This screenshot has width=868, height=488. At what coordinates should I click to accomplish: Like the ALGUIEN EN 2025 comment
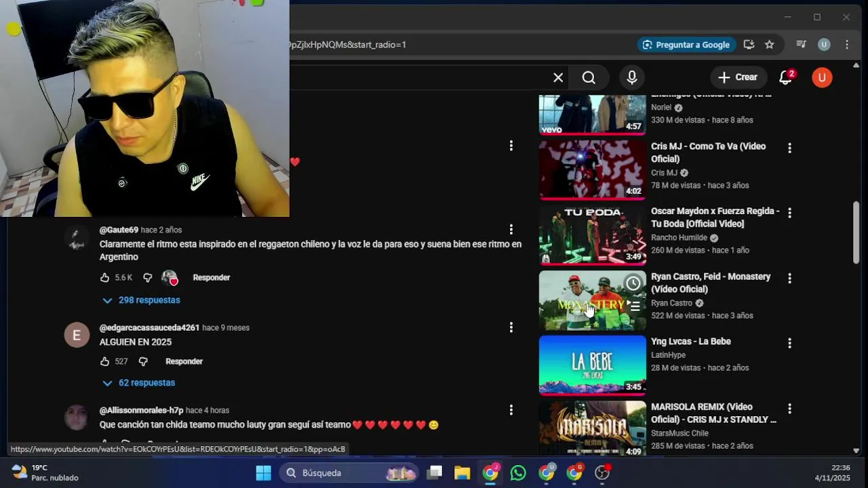pyautogui.click(x=104, y=362)
